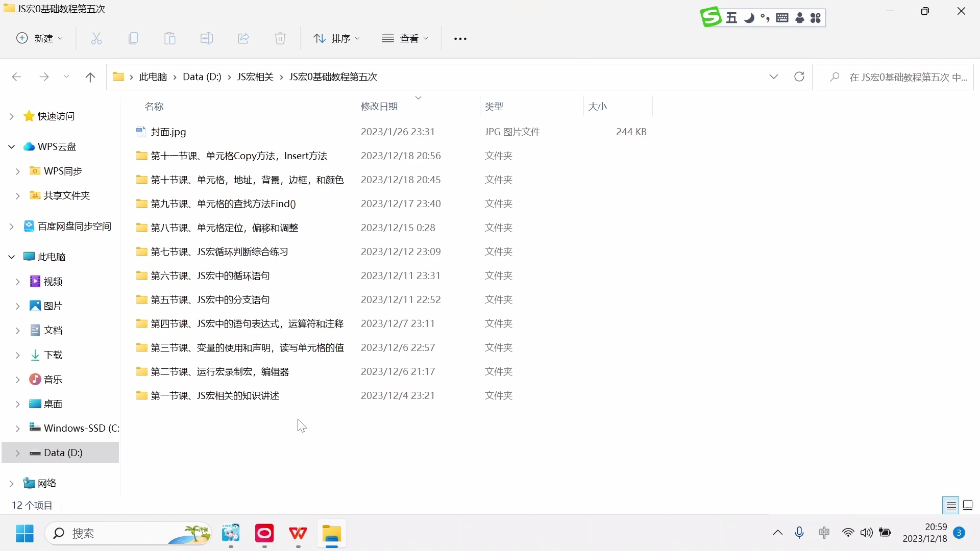
Task: Open the 排序 sort dropdown
Action: [x=336, y=38]
